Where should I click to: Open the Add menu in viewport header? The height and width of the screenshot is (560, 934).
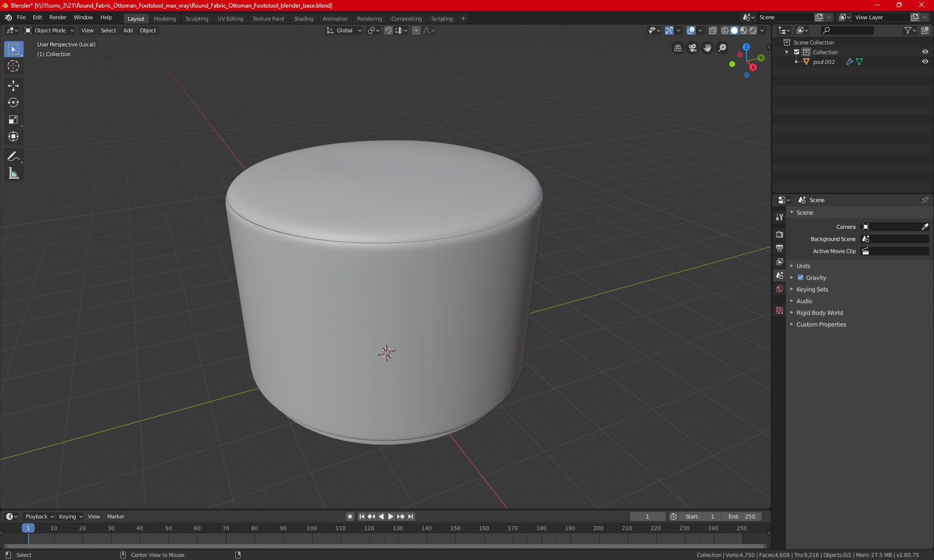pyautogui.click(x=128, y=31)
